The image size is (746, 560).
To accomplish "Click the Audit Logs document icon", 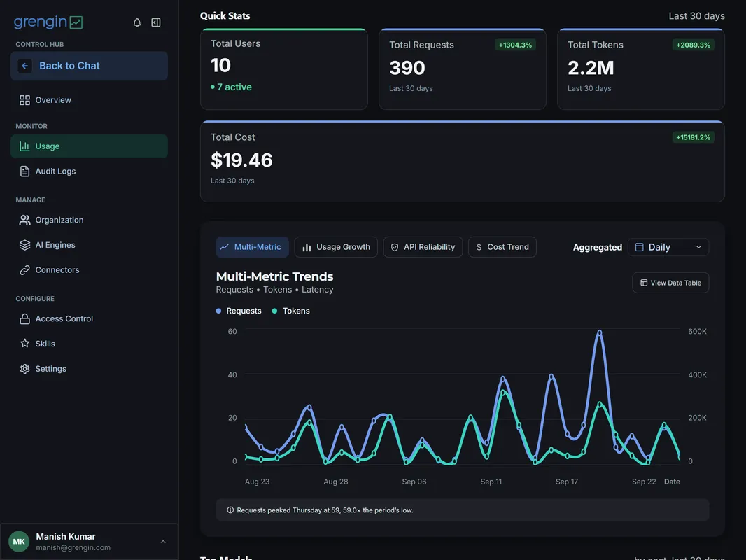I will click(24, 171).
